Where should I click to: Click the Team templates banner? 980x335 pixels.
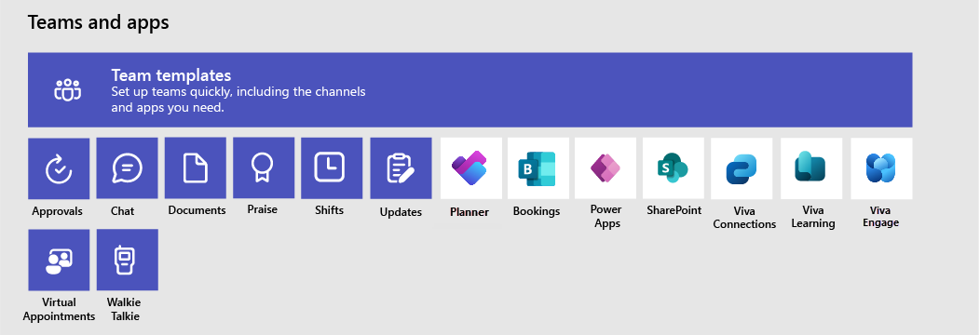[x=470, y=90]
